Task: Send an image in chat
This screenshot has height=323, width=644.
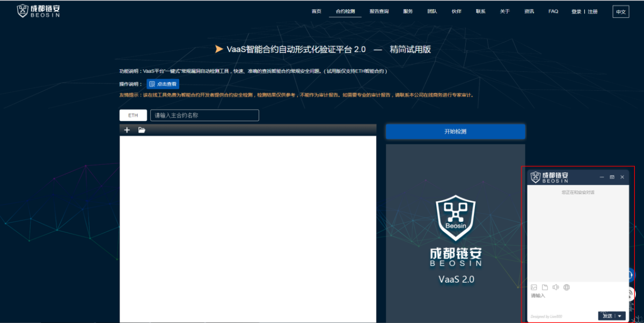Action: tap(534, 288)
